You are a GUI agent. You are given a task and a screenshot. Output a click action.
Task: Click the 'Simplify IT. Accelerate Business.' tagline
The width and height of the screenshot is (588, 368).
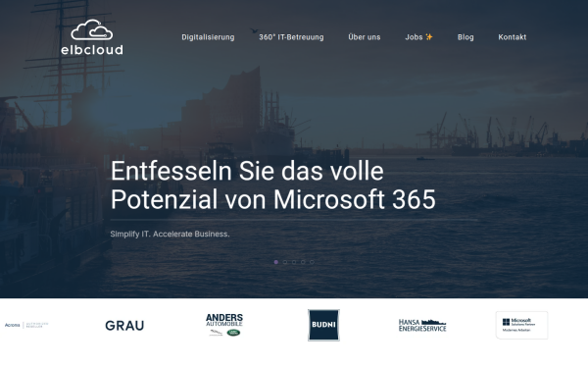click(170, 234)
